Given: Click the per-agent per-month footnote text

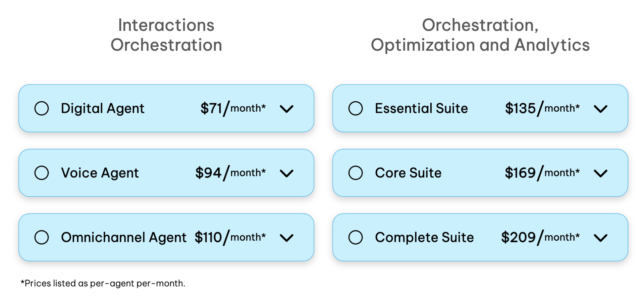Looking at the screenshot, I should tap(103, 283).
